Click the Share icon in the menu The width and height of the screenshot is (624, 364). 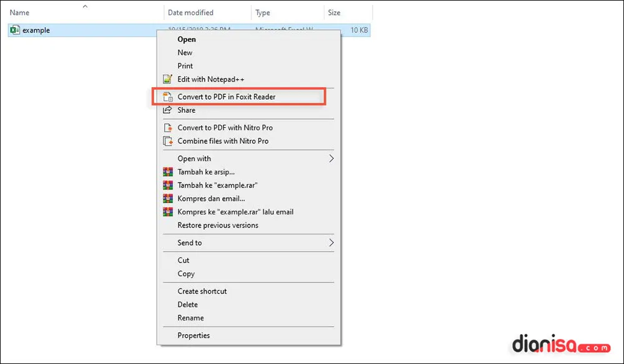pos(167,110)
